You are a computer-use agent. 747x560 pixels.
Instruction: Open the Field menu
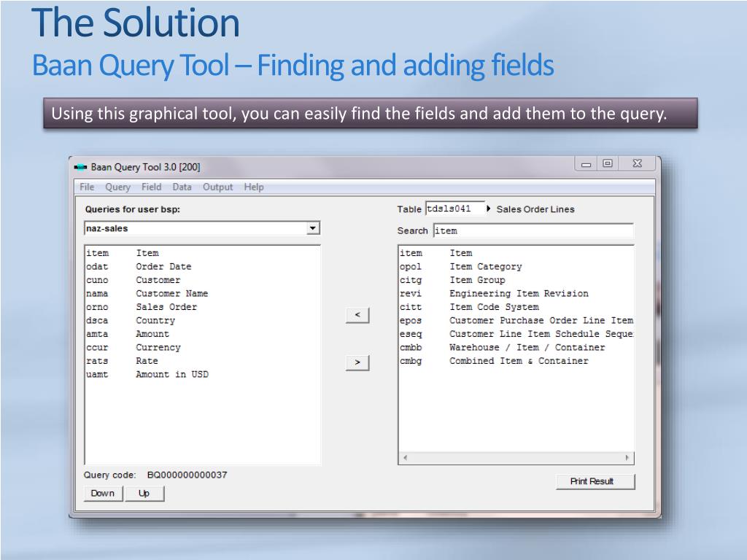(152, 187)
